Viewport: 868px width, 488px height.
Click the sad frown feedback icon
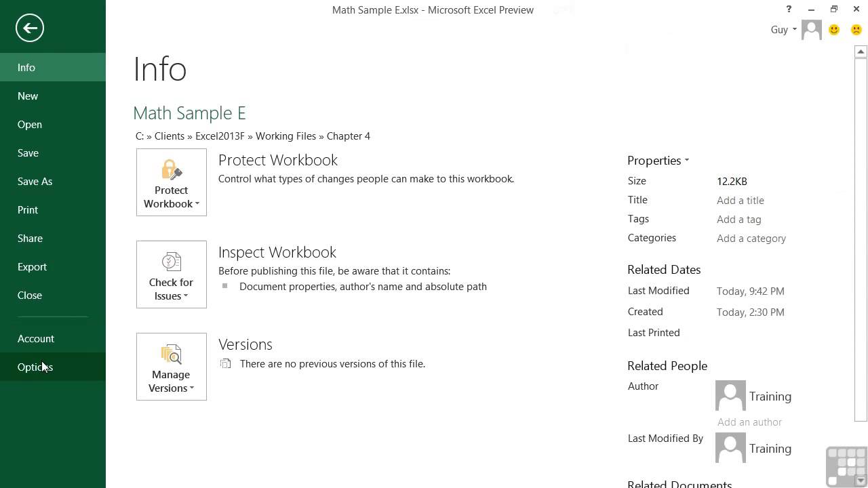tap(856, 30)
